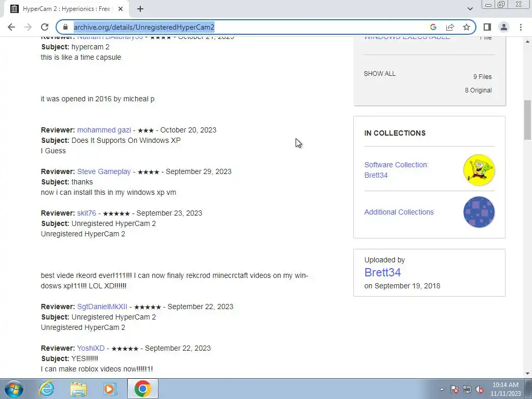This screenshot has height=399, width=532.
Task: Click the muted volume tray icon
Action: 480,390
